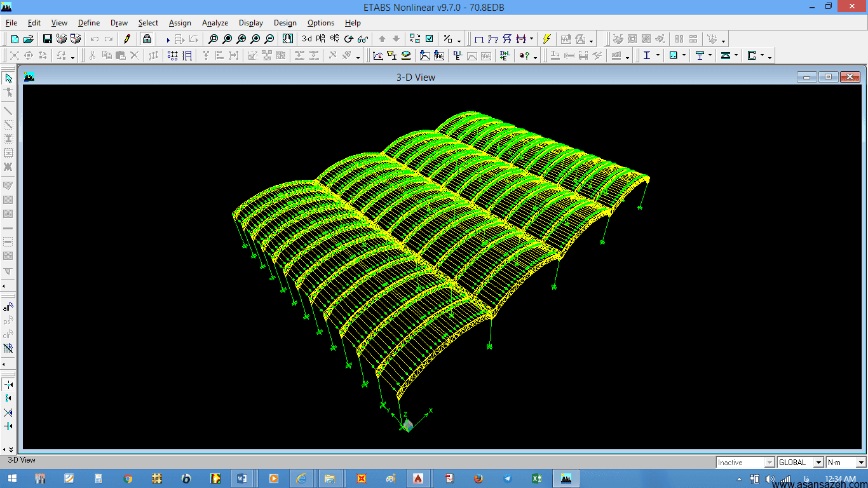This screenshot has width=868, height=488.
Task: Click the Windows Start button
Action: point(13,478)
